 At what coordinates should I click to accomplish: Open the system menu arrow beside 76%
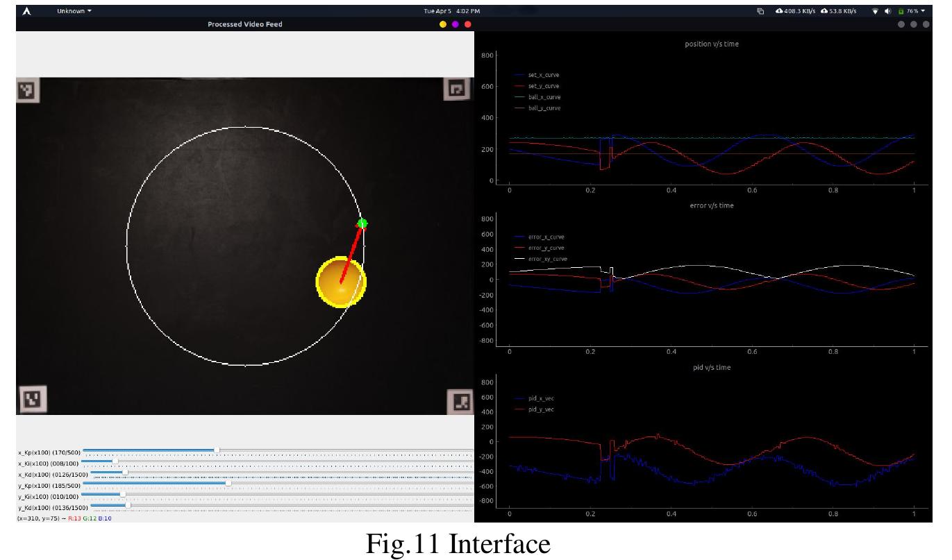[x=924, y=11]
